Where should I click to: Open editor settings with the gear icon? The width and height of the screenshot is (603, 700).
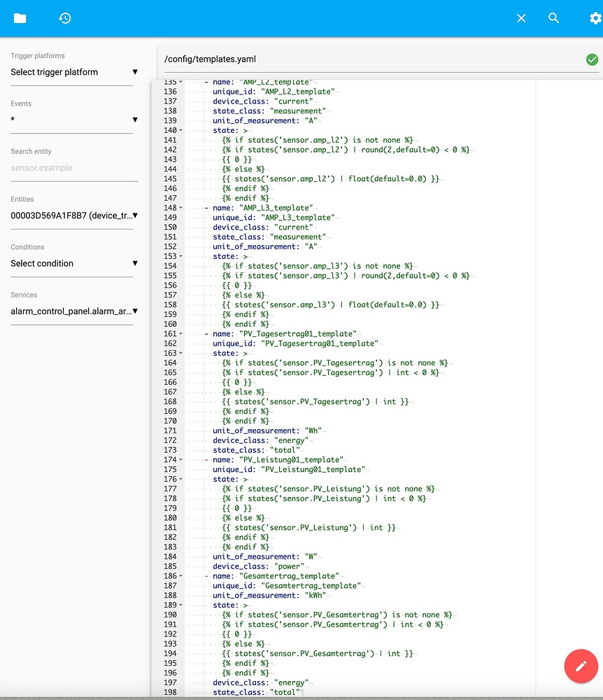coord(594,18)
